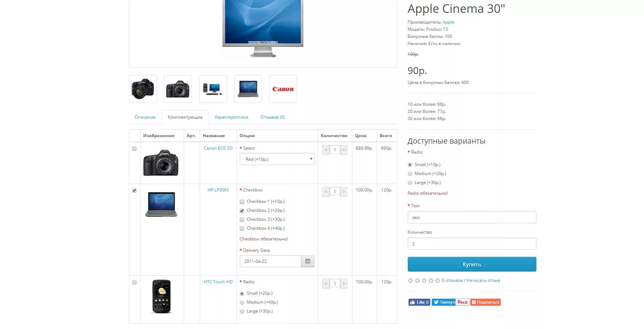
Task: Open the Delivery Date calendar picker
Action: point(308,261)
